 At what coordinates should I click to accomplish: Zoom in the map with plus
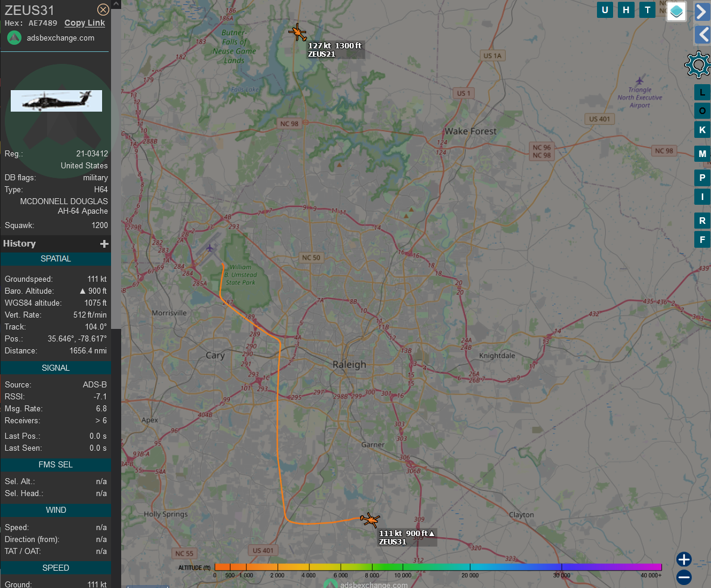click(x=684, y=559)
